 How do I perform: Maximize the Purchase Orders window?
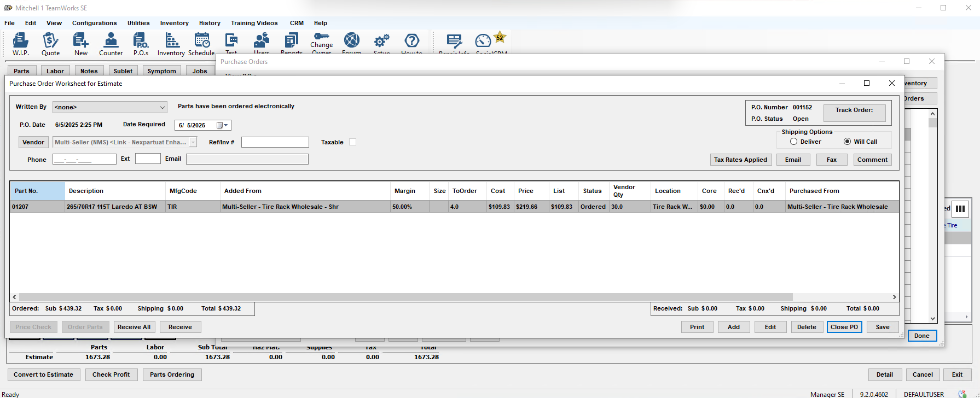click(907, 61)
